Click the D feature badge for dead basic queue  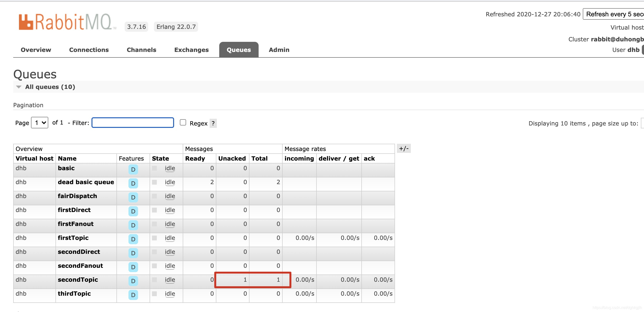click(133, 184)
